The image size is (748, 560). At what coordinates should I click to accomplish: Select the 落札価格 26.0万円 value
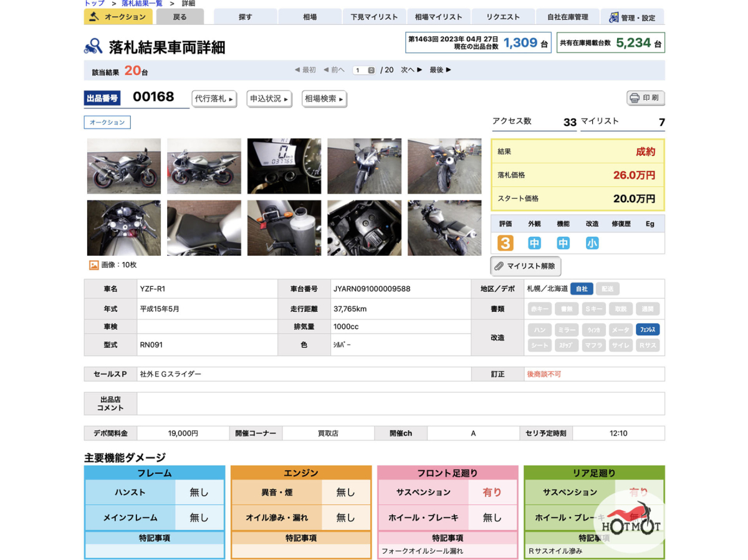click(634, 175)
